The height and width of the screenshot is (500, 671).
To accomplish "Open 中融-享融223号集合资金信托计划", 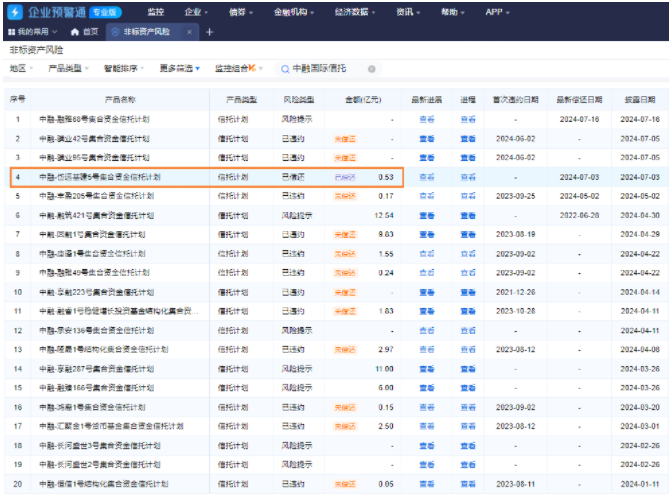I will (x=96, y=292).
